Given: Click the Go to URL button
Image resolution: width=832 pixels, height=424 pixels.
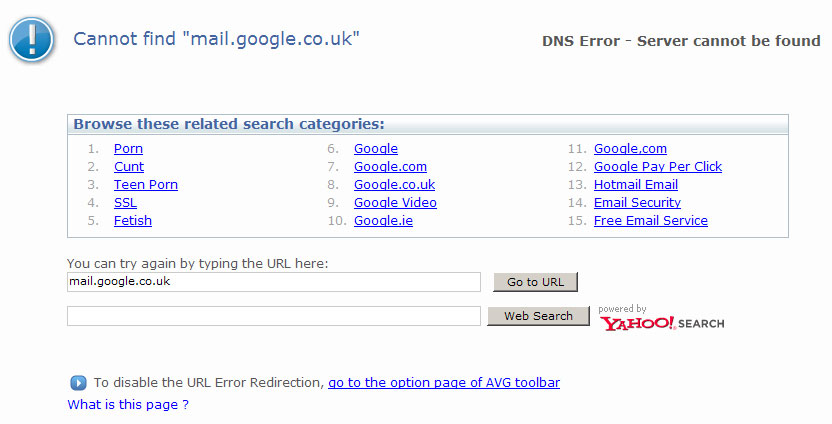Looking at the screenshot, I should tap(535, 282).
